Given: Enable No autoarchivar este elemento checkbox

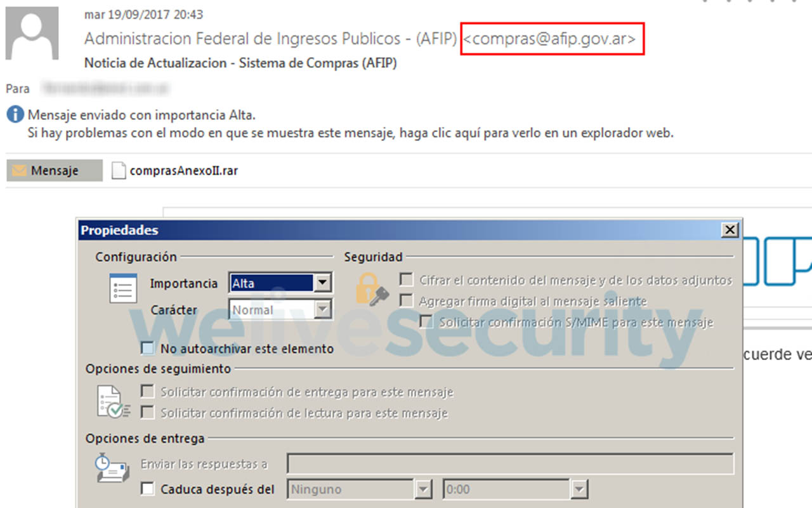Looking at the screenshot, I should (147, 348).
